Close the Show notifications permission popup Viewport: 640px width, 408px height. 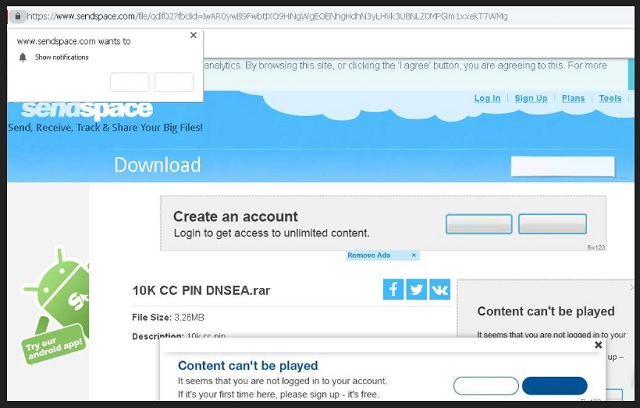(x=193, y=35)
